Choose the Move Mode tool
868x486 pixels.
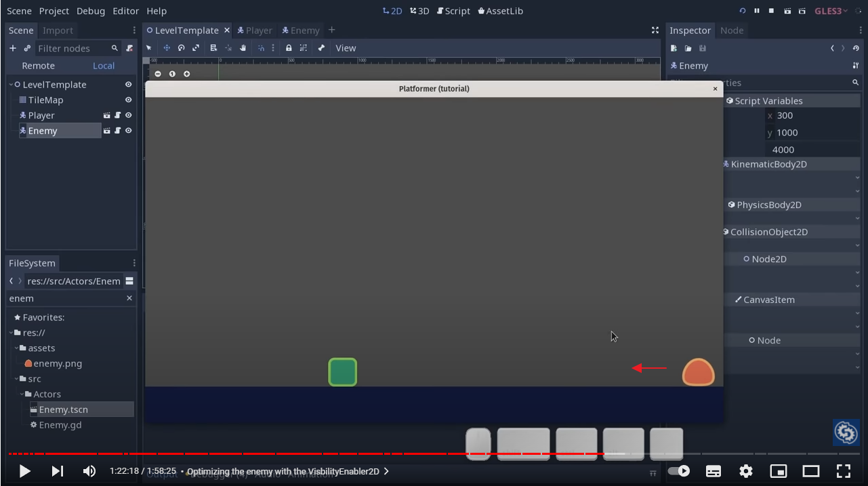167,48
